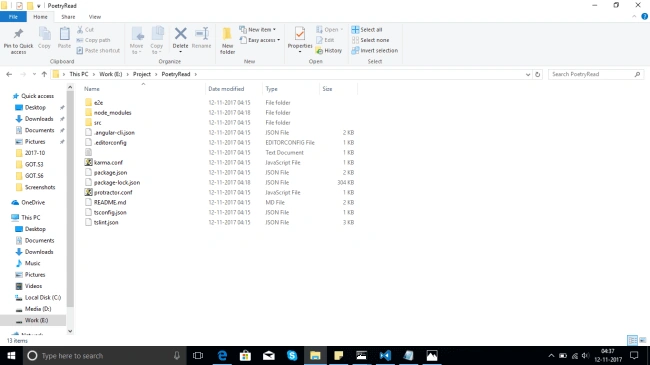This screenshot has width=650, height=365.
Task: Click Invert selection in ribbon
Action: pos(375,51)
